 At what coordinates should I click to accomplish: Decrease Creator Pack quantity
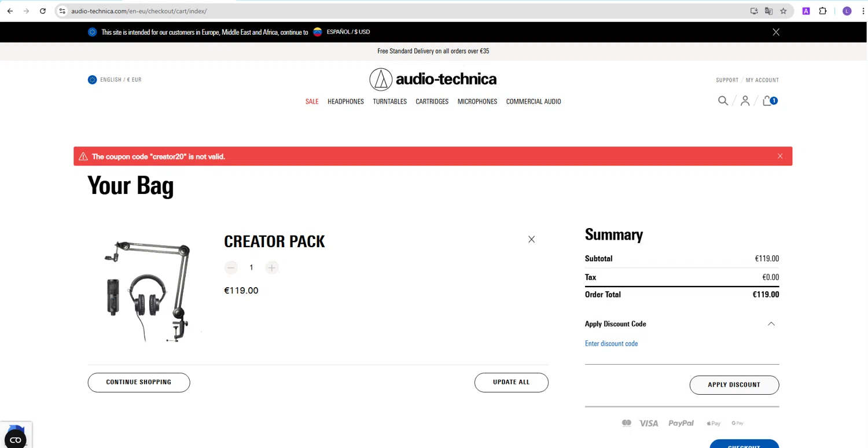[231, 267]
